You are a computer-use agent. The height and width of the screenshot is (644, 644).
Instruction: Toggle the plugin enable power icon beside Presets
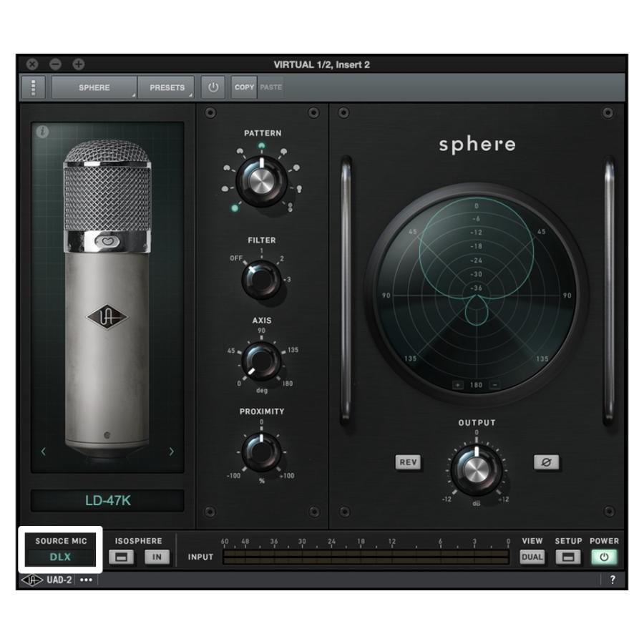click(x=213, y=87)
